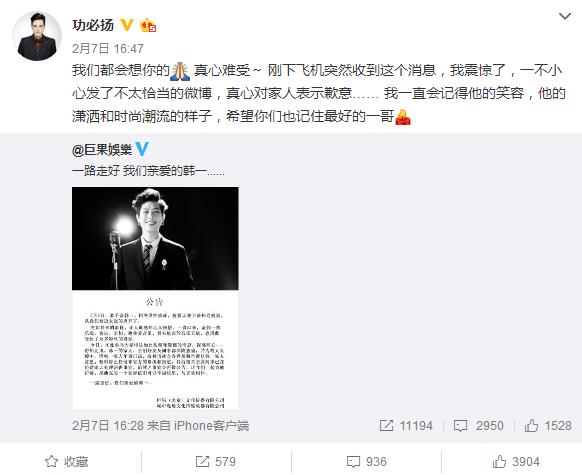Enlarge the black-and-white memorial photo

pos(155,238)
